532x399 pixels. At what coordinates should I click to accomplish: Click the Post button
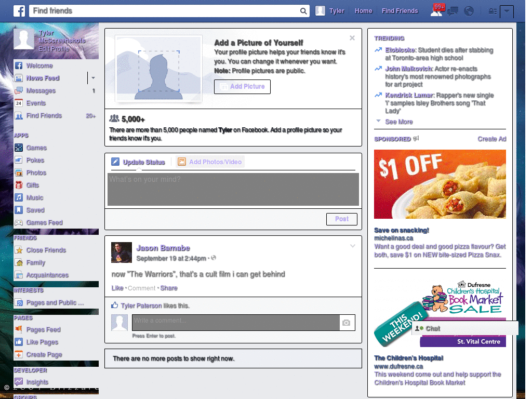(x=342, y=219)
